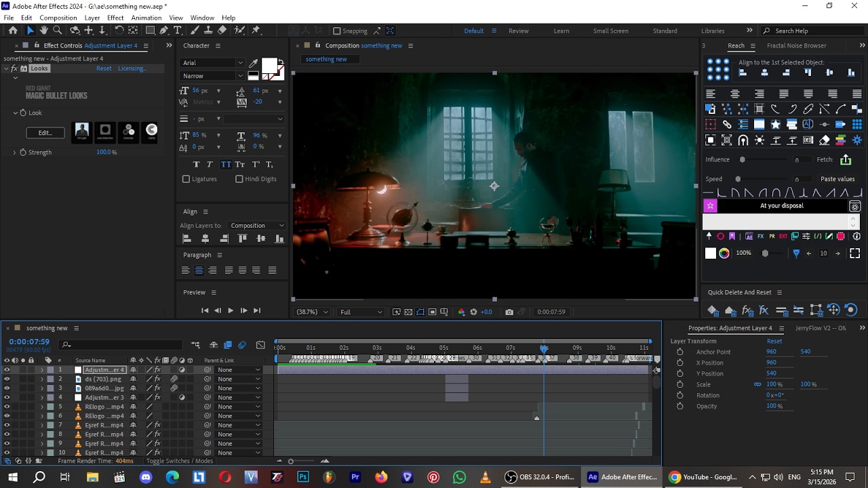Enable the Ligatures checkbox
The width and height of the screenshot is (868, 488).
coord(186,179)
